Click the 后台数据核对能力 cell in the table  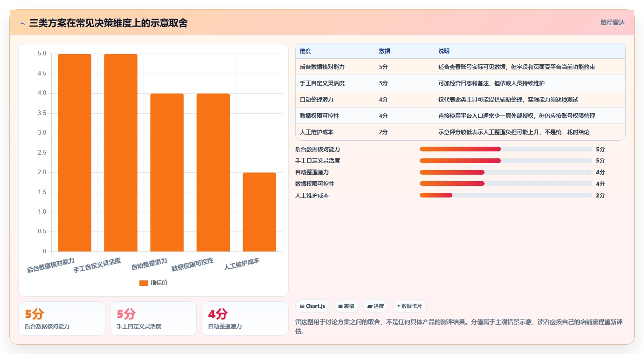[322, 67]
